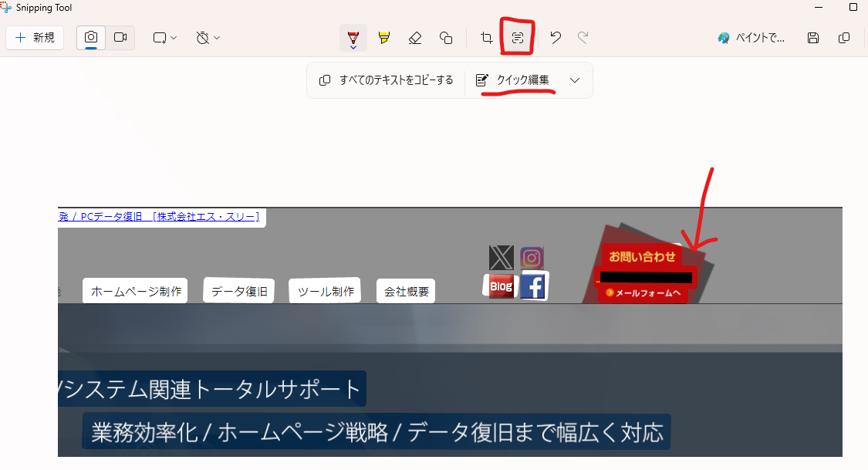Save the snip with disk icon
The height and width of the screenshot is (470, 868).
point(812,38)
